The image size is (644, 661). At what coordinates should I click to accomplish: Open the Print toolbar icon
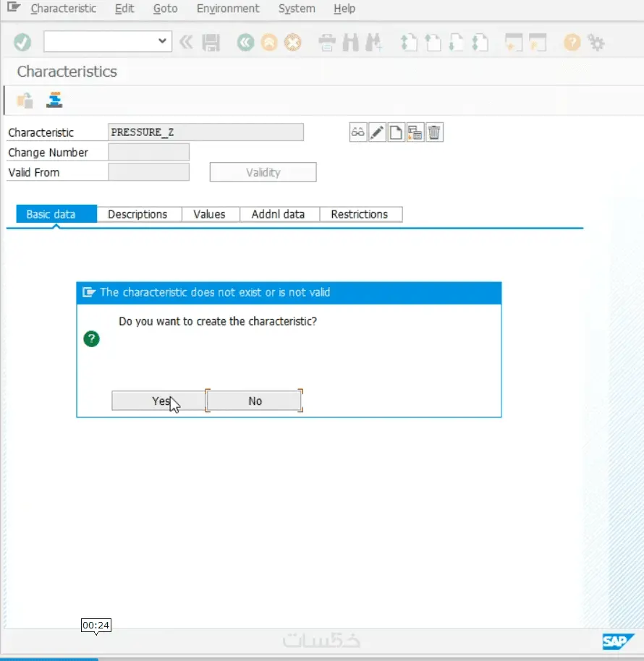(x=326, y=42)
